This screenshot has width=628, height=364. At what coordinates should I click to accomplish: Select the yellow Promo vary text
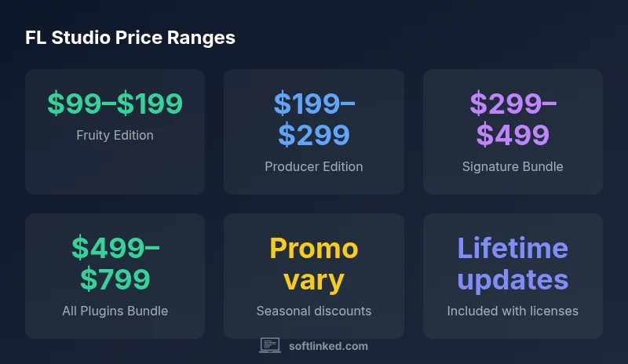[314, 264]
